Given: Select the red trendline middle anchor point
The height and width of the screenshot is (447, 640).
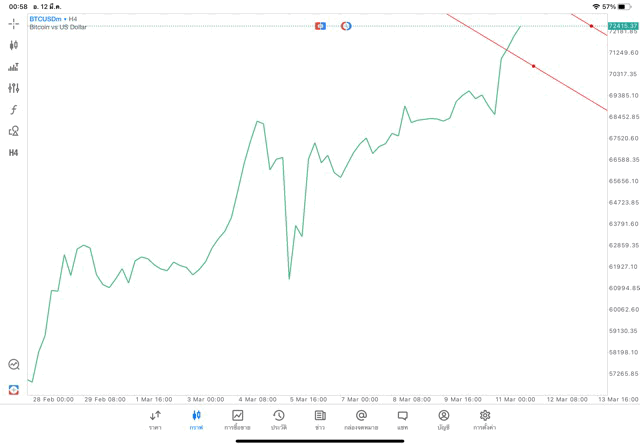Looking at the screenshot, I should click(x=534, y=67).
